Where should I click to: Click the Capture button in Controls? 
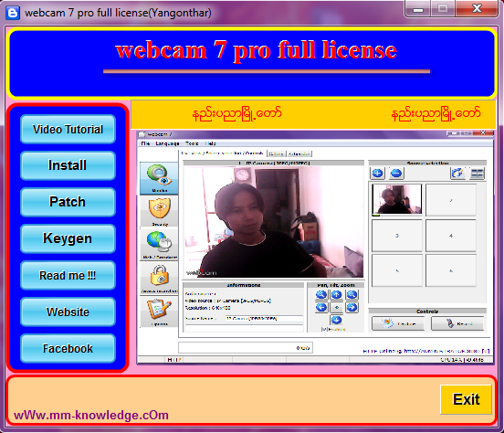[x=398, y=323]
